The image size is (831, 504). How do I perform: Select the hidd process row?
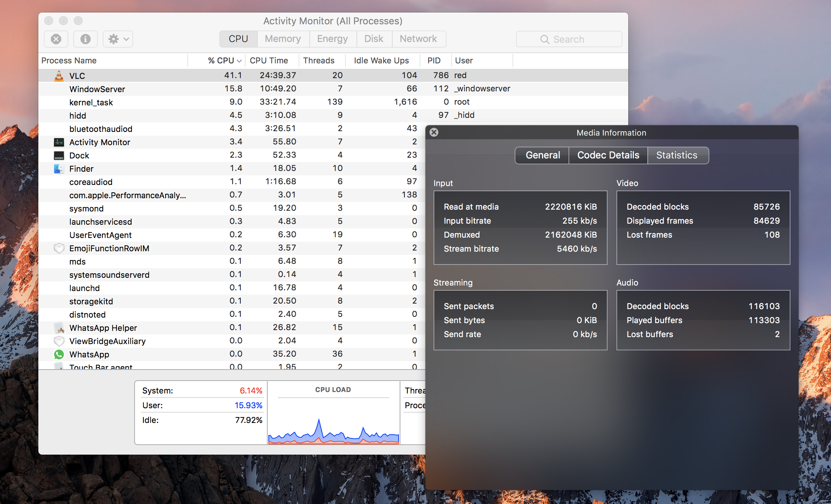(x=333, y=115)
